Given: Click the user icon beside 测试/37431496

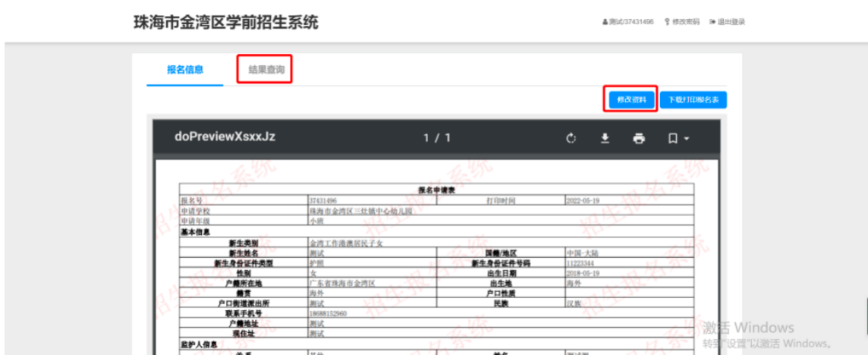Looking at the screenshot, I should pyautogui.click(x=605, y=22).
